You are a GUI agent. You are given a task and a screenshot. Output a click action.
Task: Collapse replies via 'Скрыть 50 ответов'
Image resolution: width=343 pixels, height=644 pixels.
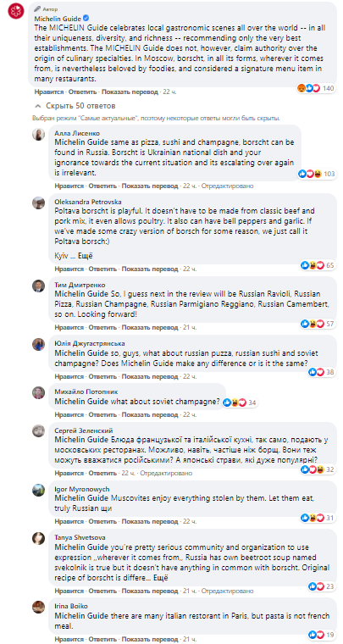75,106
